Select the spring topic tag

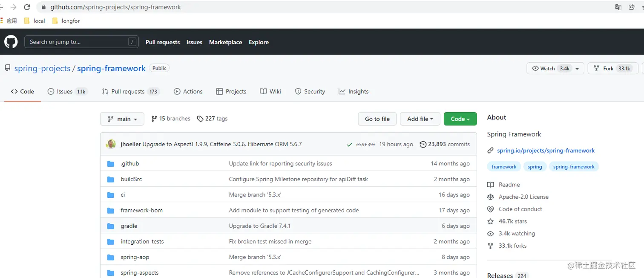click(x=535, y=167)
